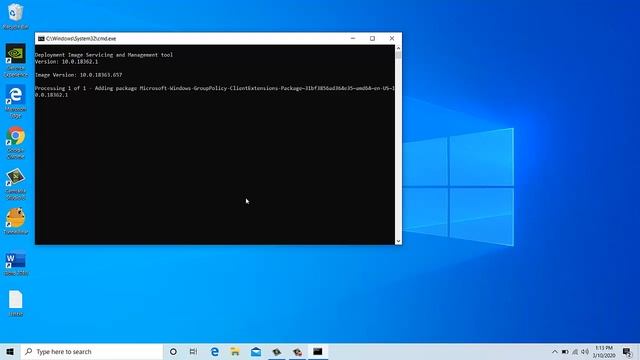Open the Windows Start menu
The height and width of the screenshot is (360, 640).
pos(10,351)
